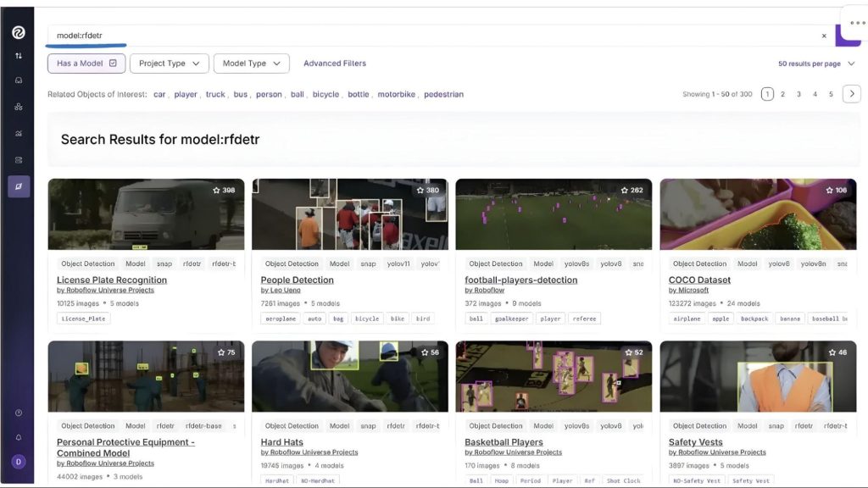
Task: Toggle the Has a Model filter checkbox
Action: point(113,64)
